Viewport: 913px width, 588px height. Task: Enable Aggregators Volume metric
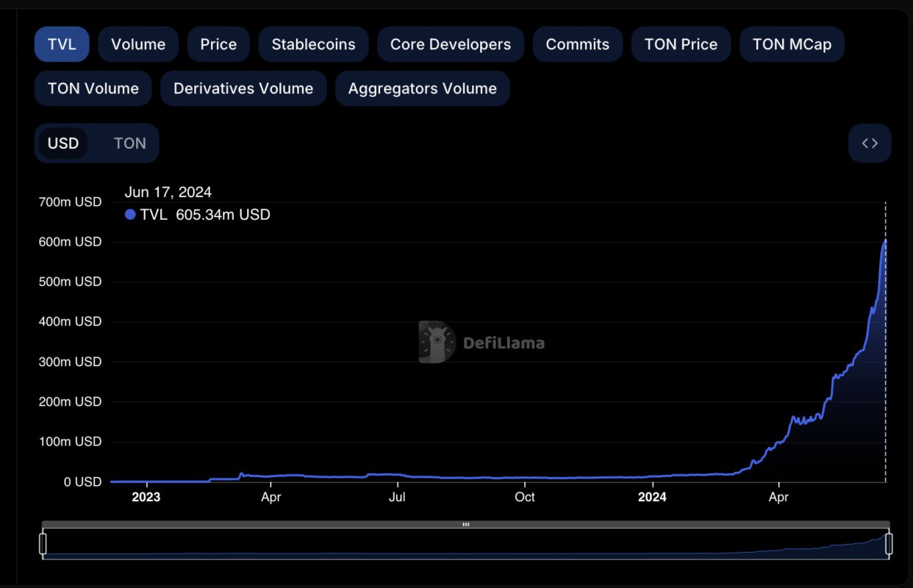tap(422, 88)
